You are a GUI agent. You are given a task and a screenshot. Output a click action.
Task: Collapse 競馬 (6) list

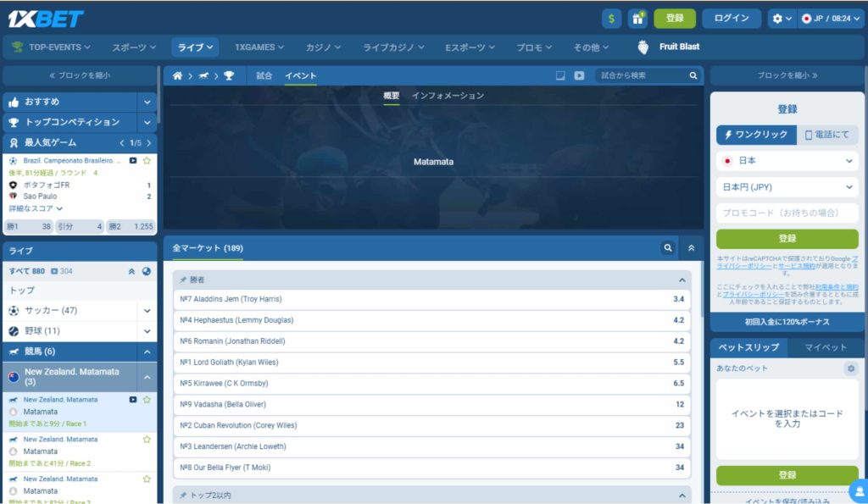click(147, 352)
